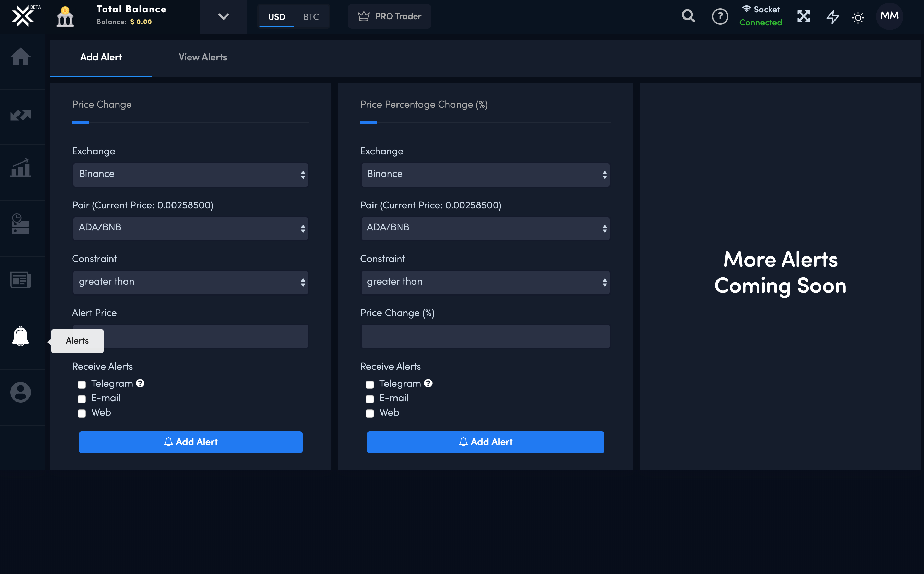
Task: Check E-mail in Price Percentage Change panel
Action: [370, 399]
